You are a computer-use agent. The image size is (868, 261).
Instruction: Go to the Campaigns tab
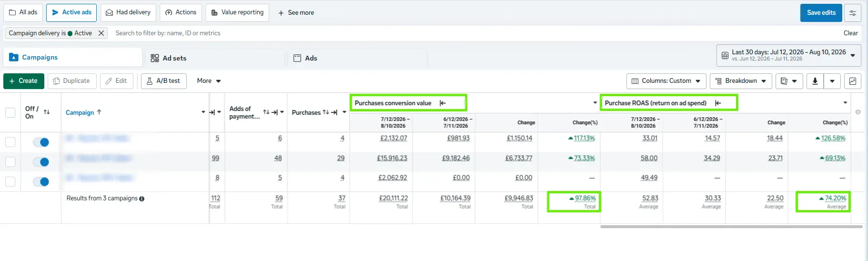[72, 57]
